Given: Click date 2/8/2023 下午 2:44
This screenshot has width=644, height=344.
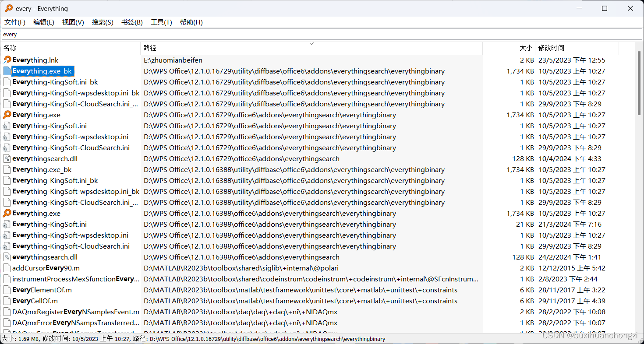Looking at the screenshot, I should click(568, 279).
